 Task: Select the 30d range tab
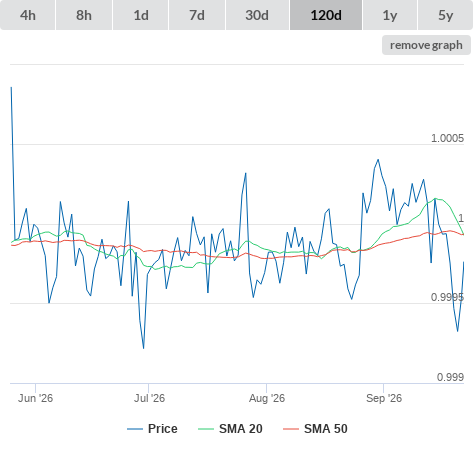click(x=257, y=15)
